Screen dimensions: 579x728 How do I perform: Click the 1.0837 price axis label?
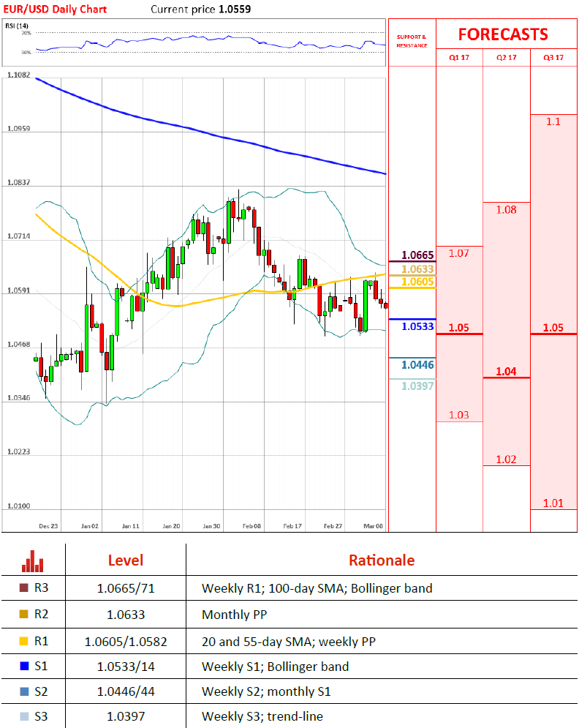click(x=18, y=182)
